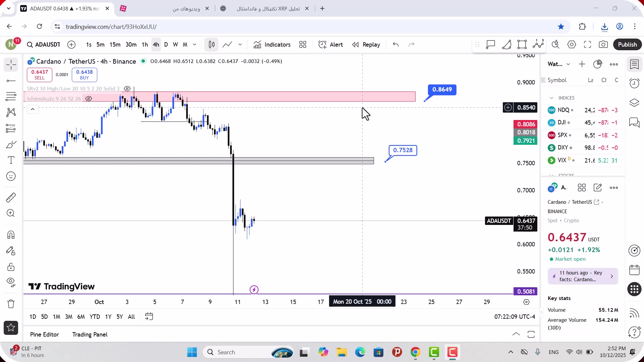Image resolution: width=644 pixels, height=362 pixels.
Task: Select the ruler measure tool
Action: coord(11,197)
